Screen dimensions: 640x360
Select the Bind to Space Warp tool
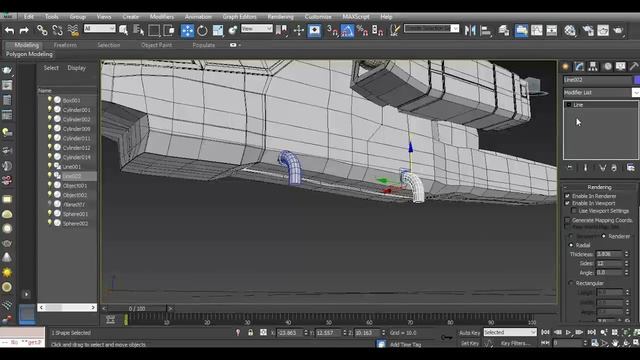(73, 30)
